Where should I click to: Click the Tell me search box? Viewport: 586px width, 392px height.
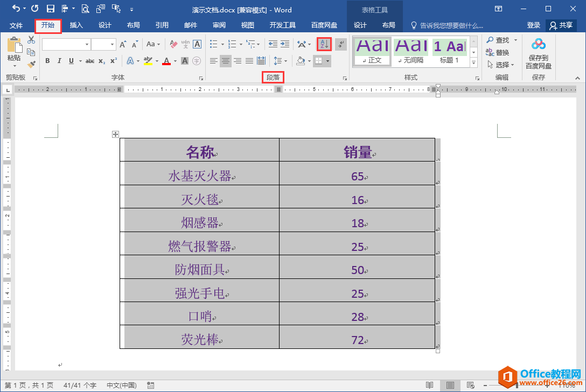pos(447,25)
